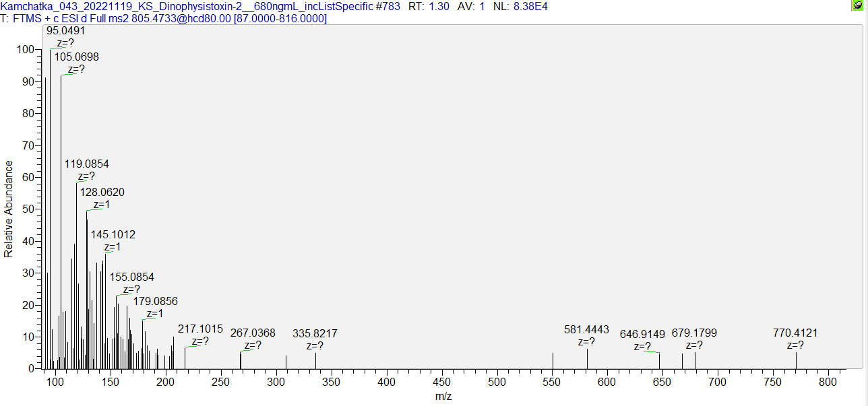The width and height of the screenshot is (868, 406).
Task: Click the m/z x-axis title
Action: 443,397
